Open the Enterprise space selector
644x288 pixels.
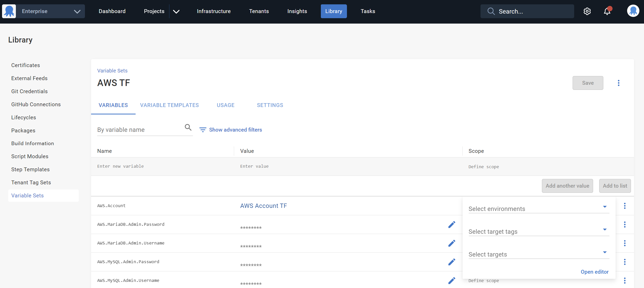click(50, 11)
